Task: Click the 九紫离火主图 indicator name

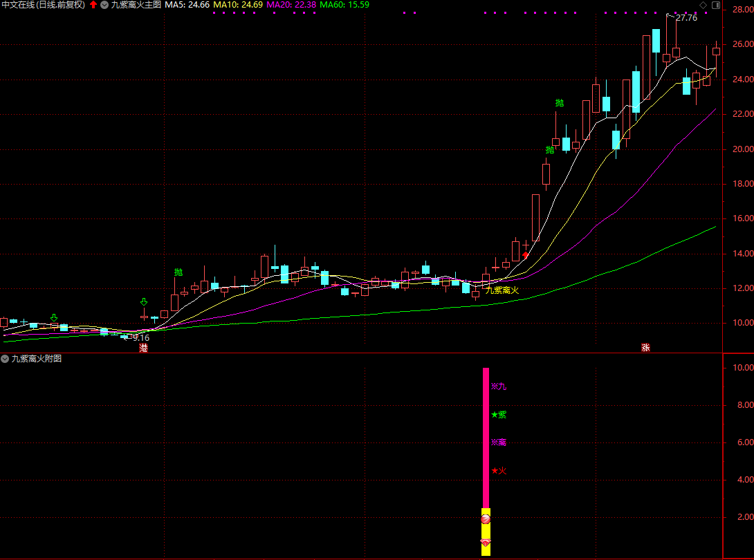Action: tap(136, 5)
